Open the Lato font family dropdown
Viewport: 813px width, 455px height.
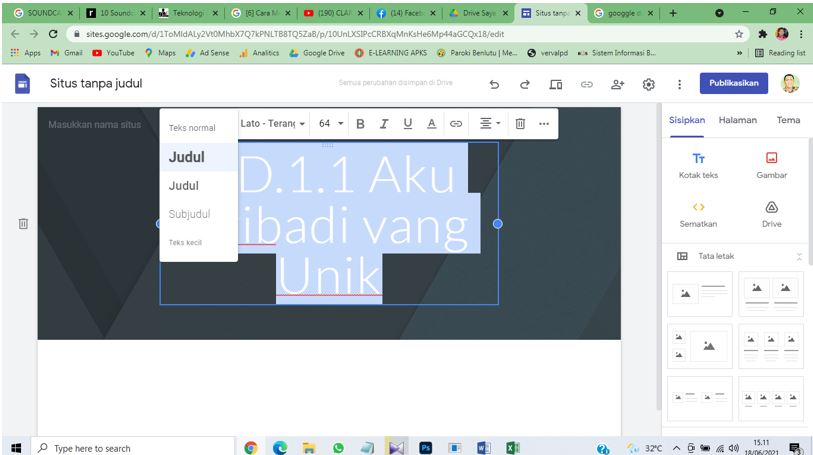pyautogui.click(x=273, y=123)
